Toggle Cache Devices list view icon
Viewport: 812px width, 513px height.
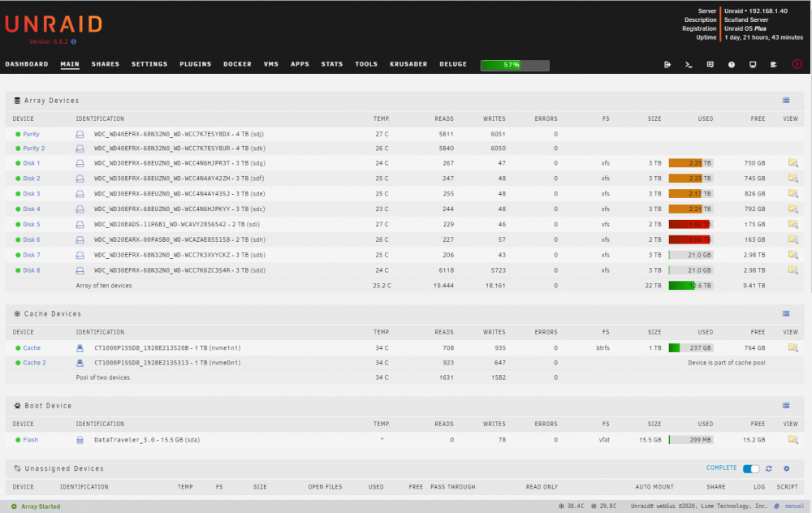(x=785, y=313)
